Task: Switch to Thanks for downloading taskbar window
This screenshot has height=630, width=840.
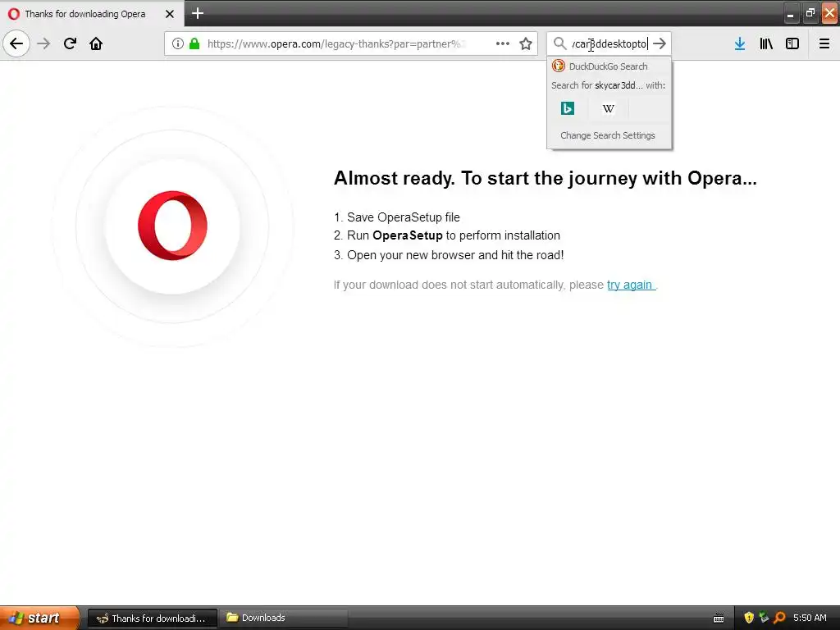Action: (152, 619)
